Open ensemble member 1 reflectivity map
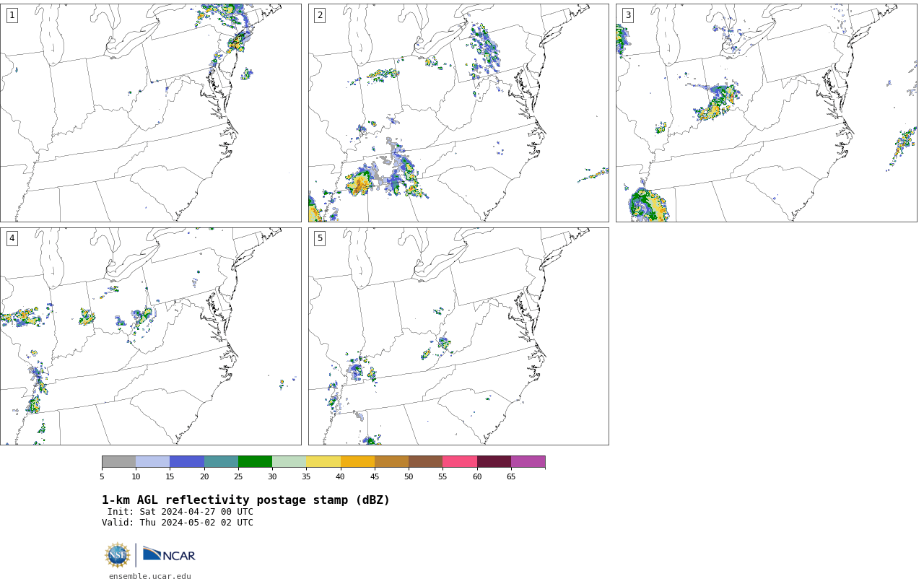The width and height of the screenshot is (924, 584). point(150,113)
